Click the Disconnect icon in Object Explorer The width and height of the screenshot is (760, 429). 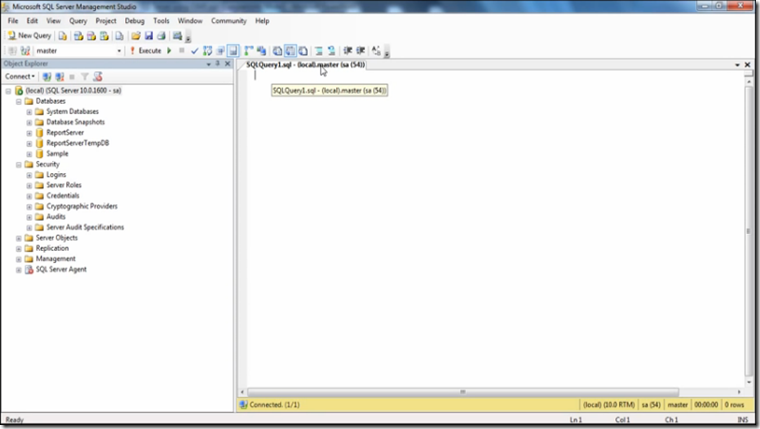[x=60, y=77]
